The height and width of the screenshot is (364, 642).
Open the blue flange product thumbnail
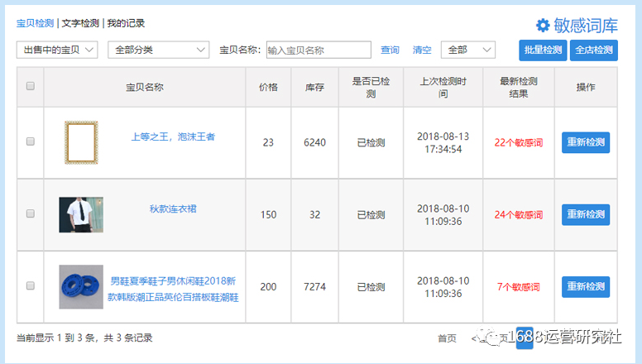click(81, 286)
